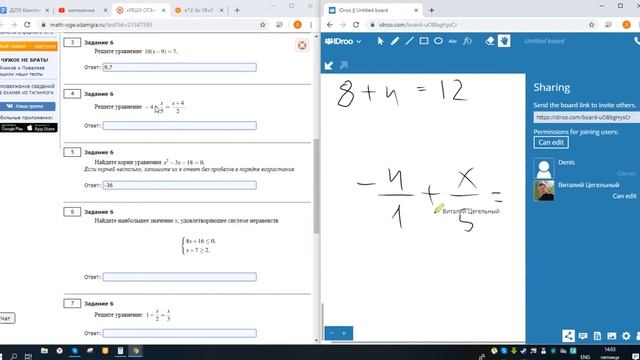Screen dimensions: 640x360
Task: Open File Explorer from taskbar
Action: click(x=44, y=351)
